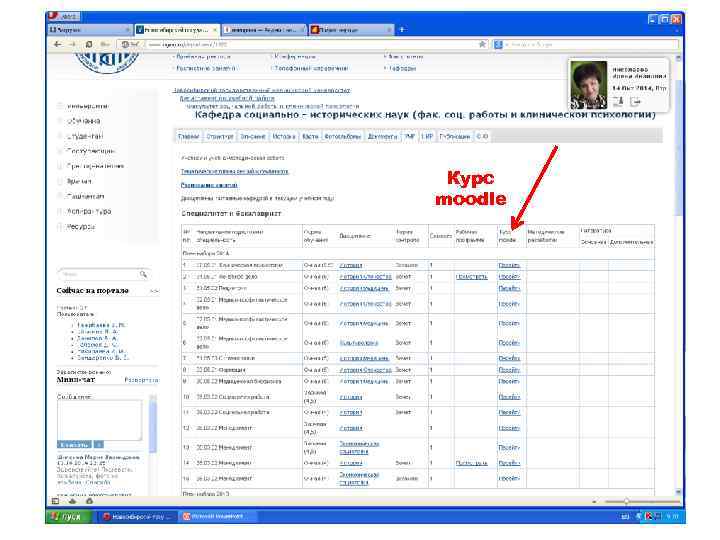Open the Фотоальбомы department tab
Image resolution: width=720 pixels, height=540 pixels.
coord(343,136)
